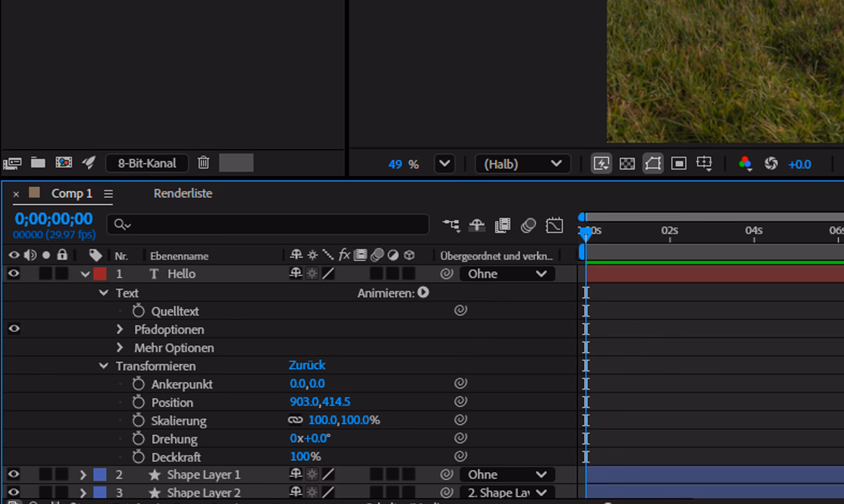Click the Comp 1 panel menu
844x504 pixels.
[108, 193]
